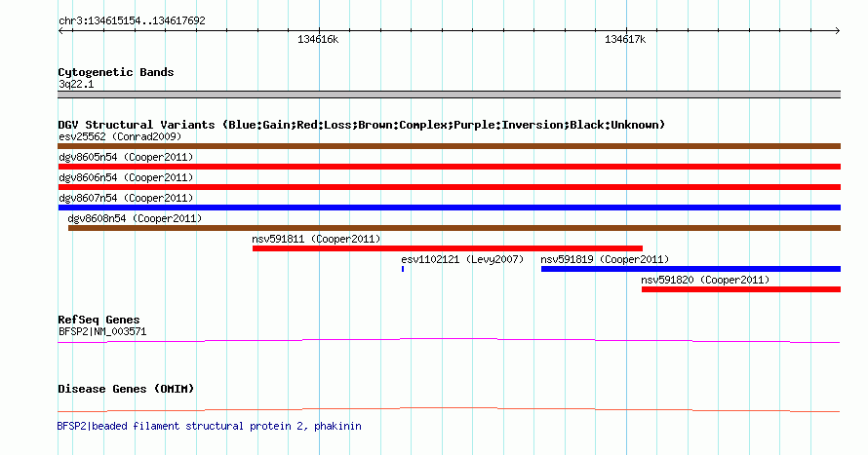Viewport: 868px width, 455px height.
Task: Click the left arrow of the coordinate ruler
Action: [61, 30]
